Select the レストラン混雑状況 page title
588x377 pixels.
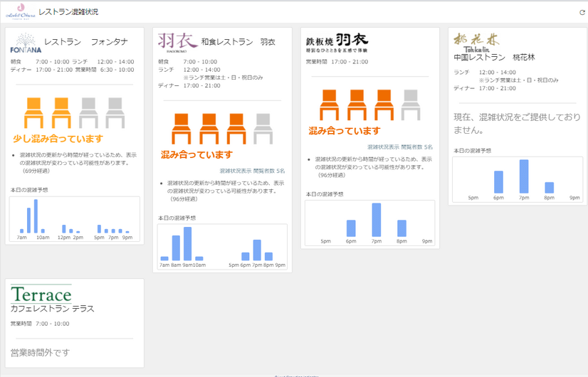coord(73,12)
